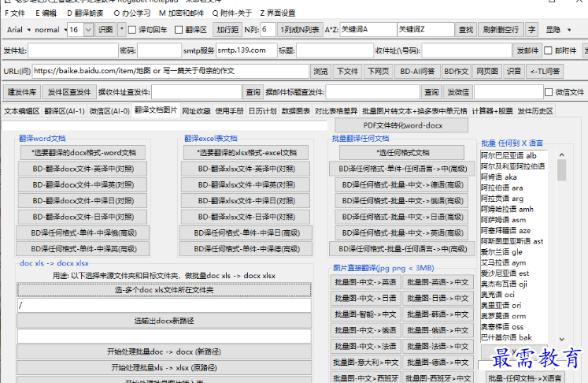Viewport: 588px width, 383px height.
Task: Click the asterisk button beside 识图
Action: click(121, 30)
